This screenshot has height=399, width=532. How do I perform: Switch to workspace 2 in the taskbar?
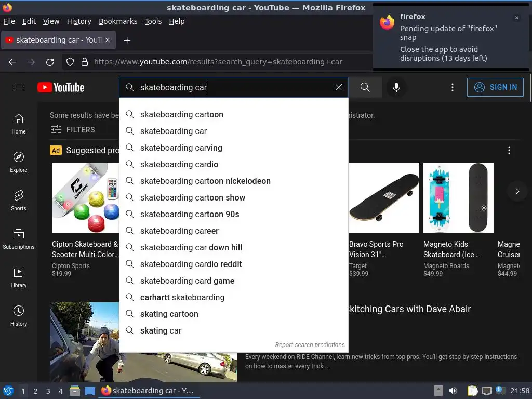point(36,391)
